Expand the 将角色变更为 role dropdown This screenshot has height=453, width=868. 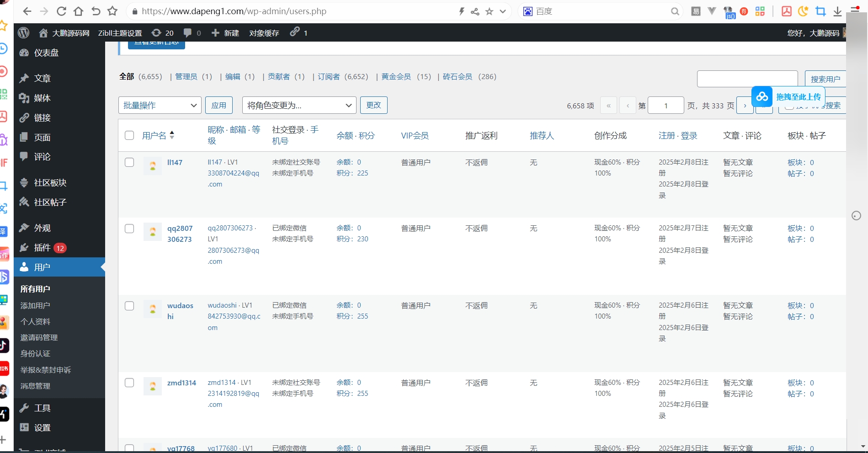pos(299,105)
